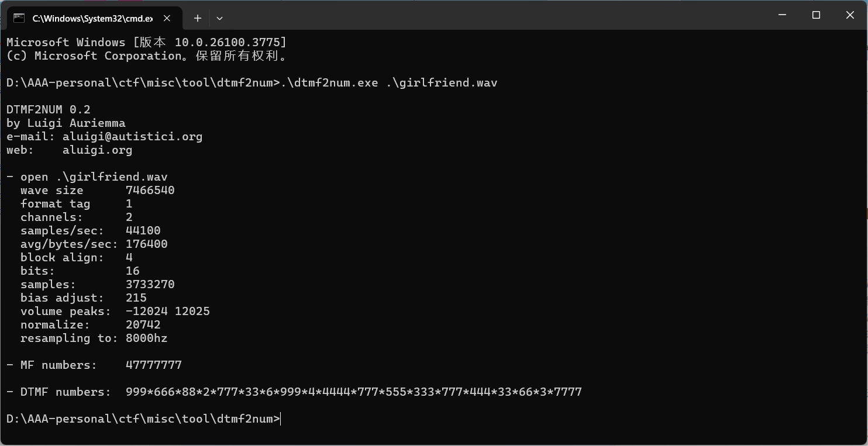Viewport: 868px width, 446px height.
Task: Click the Microsoft Windows version line
Action: tap(147, 42)
